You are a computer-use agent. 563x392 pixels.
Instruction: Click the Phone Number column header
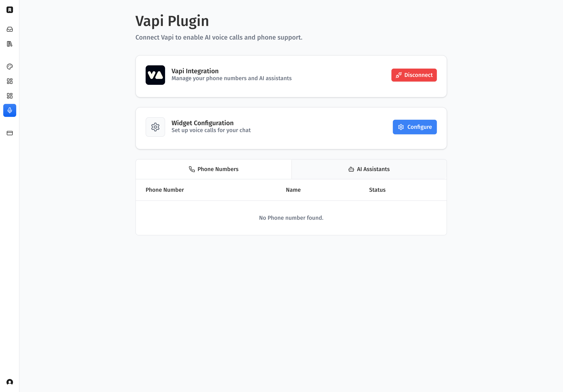pos(164,190)
